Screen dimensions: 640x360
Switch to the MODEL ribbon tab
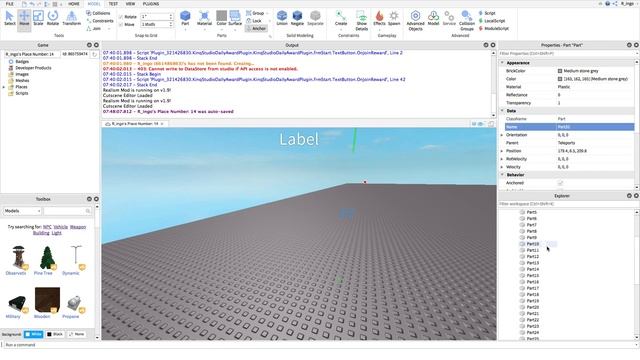[x=94, y=4]
